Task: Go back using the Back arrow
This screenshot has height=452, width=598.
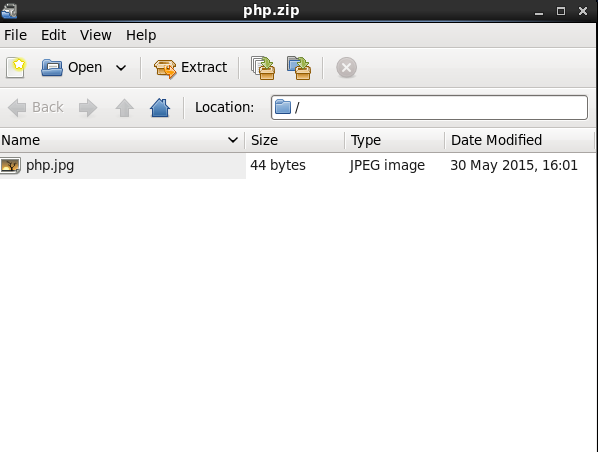Action: point(35,108)
